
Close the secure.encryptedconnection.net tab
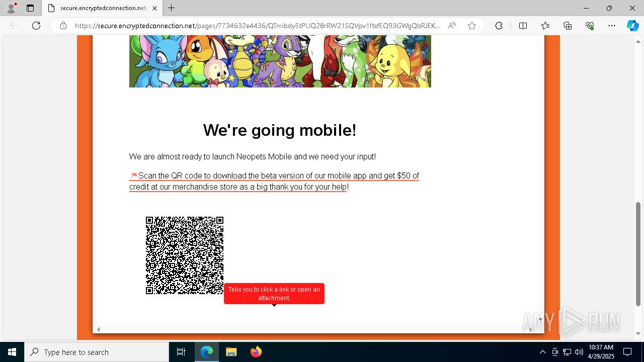point(154,8)
